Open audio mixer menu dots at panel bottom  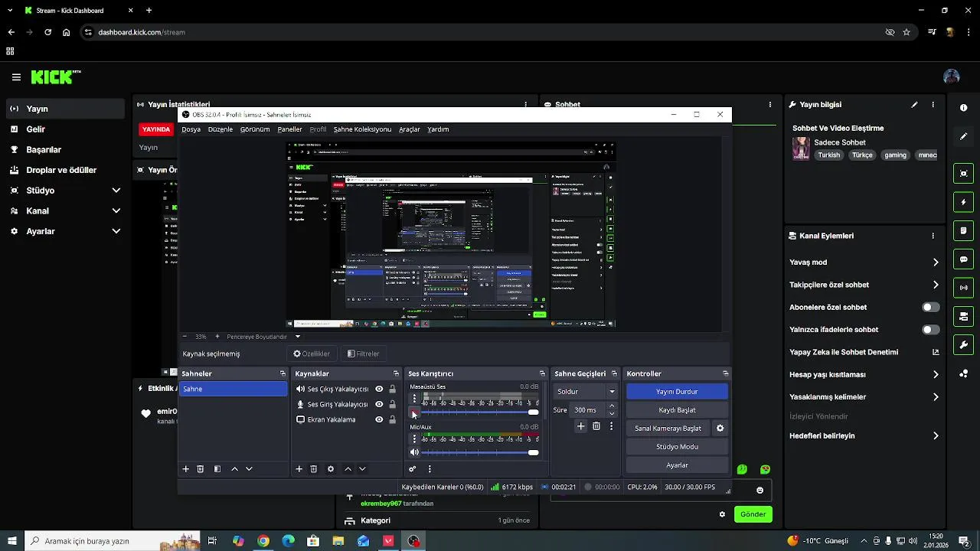tap(430, 469)
